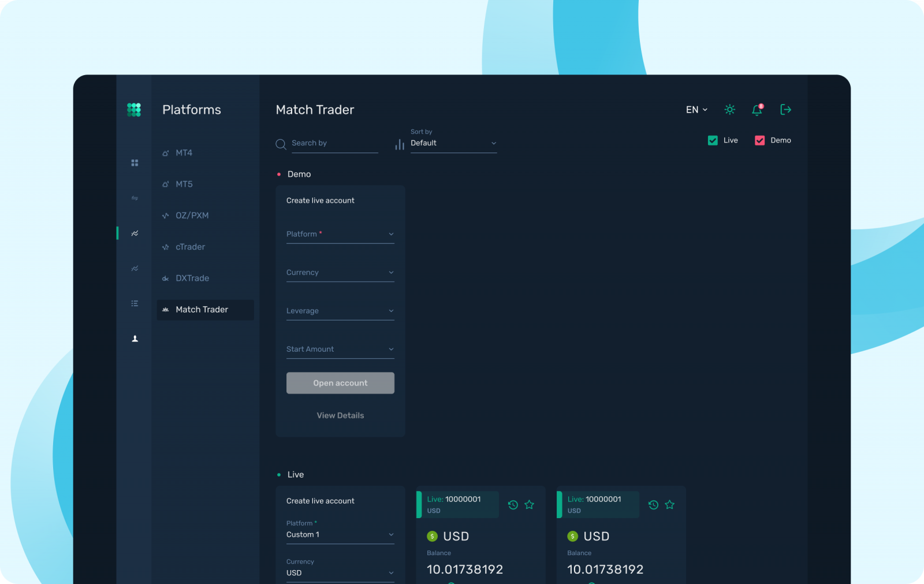This screenshot has height=584, width=924.
Task: Open dashboard grid icon in left rail
Action: click(135, 163)
